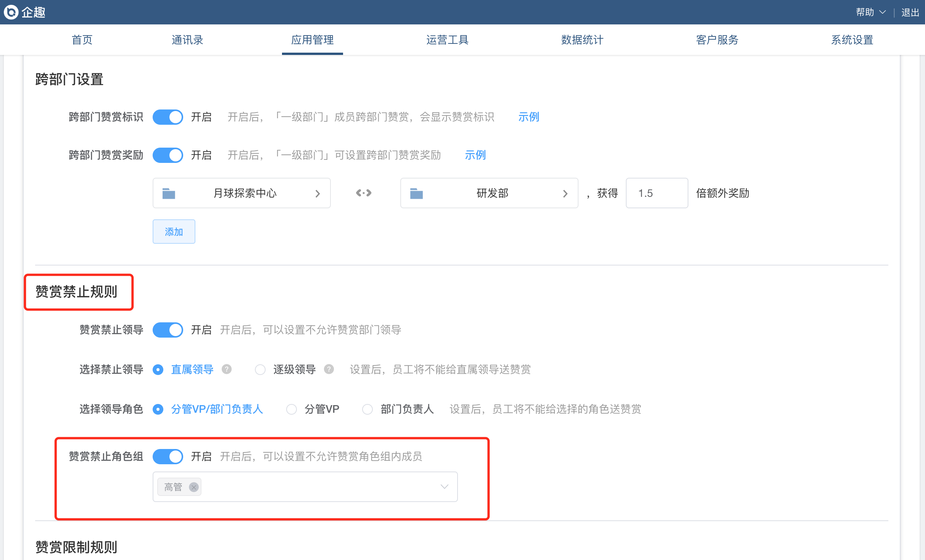Screen dimensions: 925x560
Task: Switch to the 运营工具 tab
Action: 447,40
